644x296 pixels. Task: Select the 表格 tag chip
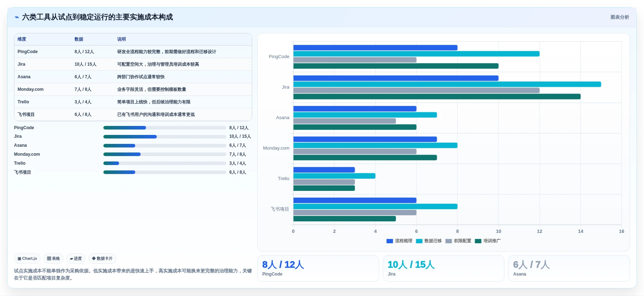pos(53,258)
